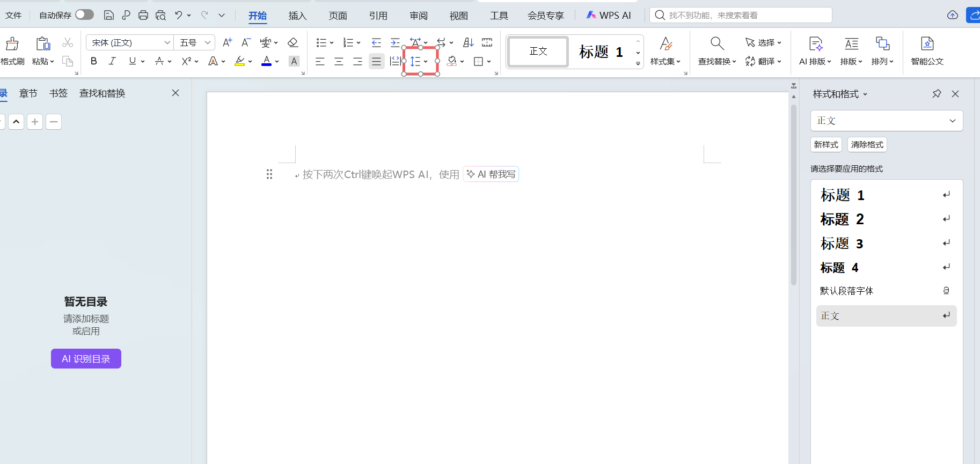Click the AI 识别目录 button

tap(86, 359)
